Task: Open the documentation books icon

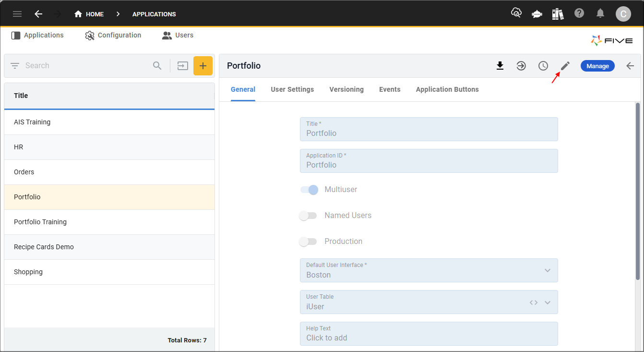Action: click(x=558, y=13)
